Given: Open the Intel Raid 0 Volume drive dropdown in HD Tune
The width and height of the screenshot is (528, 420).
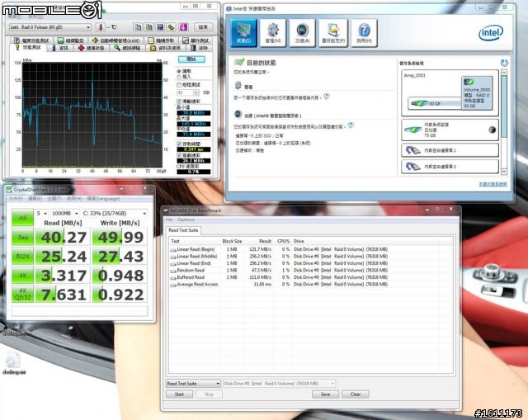Looking at the screenshot, I should (x=49, y=27).
